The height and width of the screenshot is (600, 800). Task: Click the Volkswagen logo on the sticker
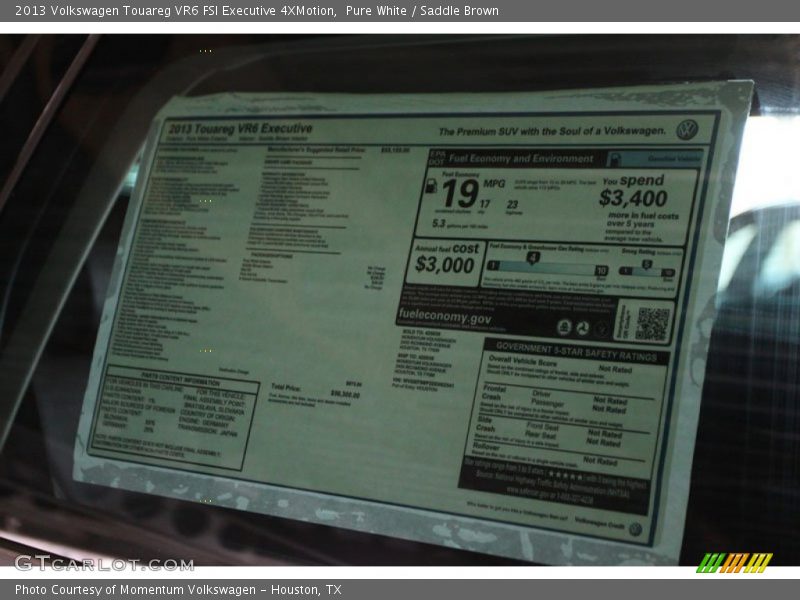point(687,130)
